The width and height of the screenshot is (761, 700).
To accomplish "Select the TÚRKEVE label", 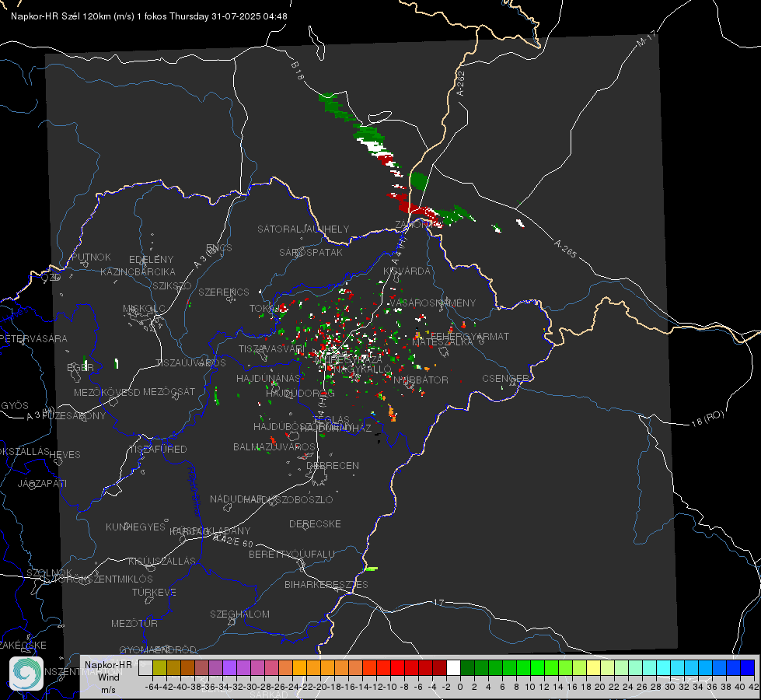I will point(155,592).
